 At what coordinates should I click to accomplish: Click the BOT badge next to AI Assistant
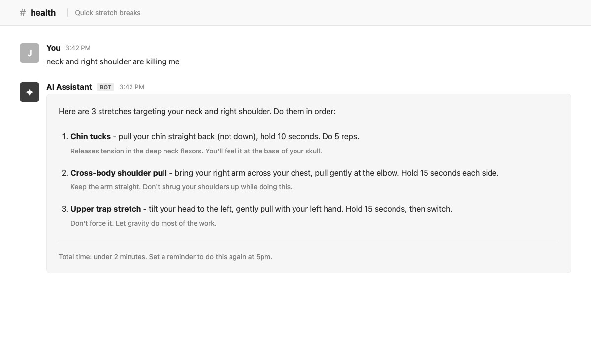pos(105,87)
